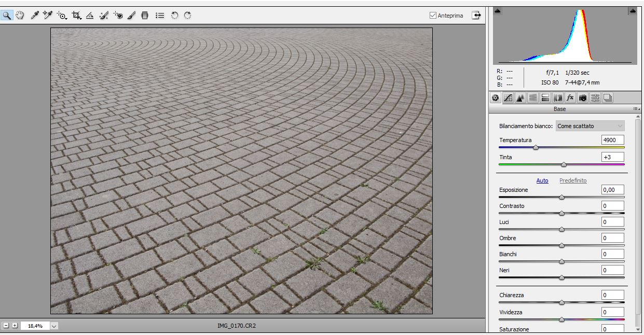Switch to the Effects fx tab
The height and width of the screenshot is (335, 644).
(x=570, y=97)
